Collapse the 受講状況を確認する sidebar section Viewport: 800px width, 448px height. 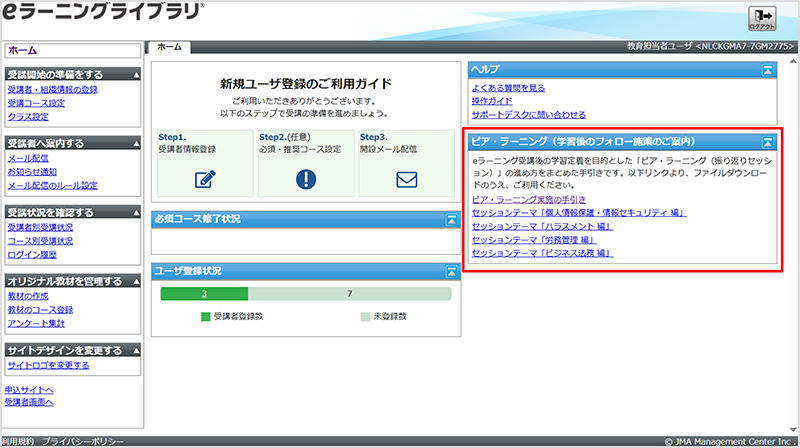137,213
